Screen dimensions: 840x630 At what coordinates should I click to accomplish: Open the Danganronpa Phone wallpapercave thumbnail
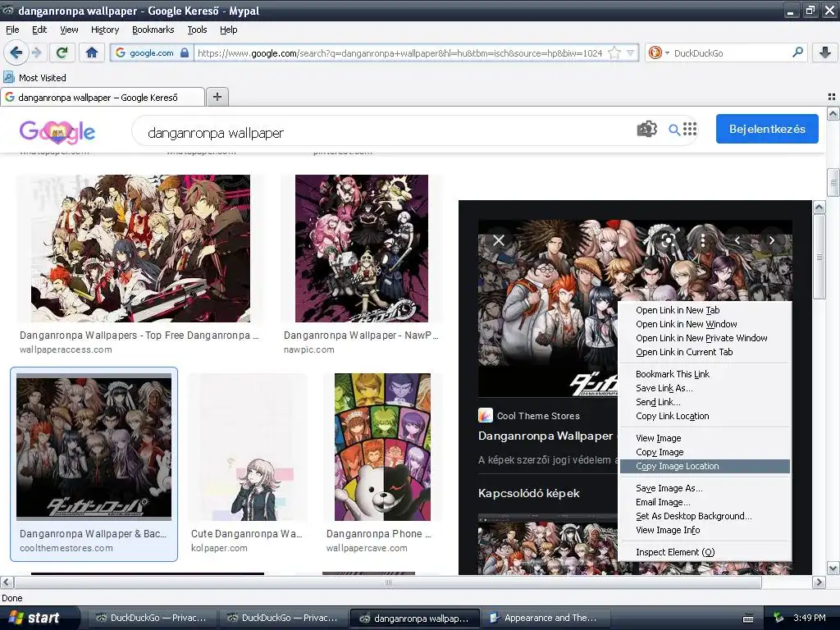[x=382, y=447]
